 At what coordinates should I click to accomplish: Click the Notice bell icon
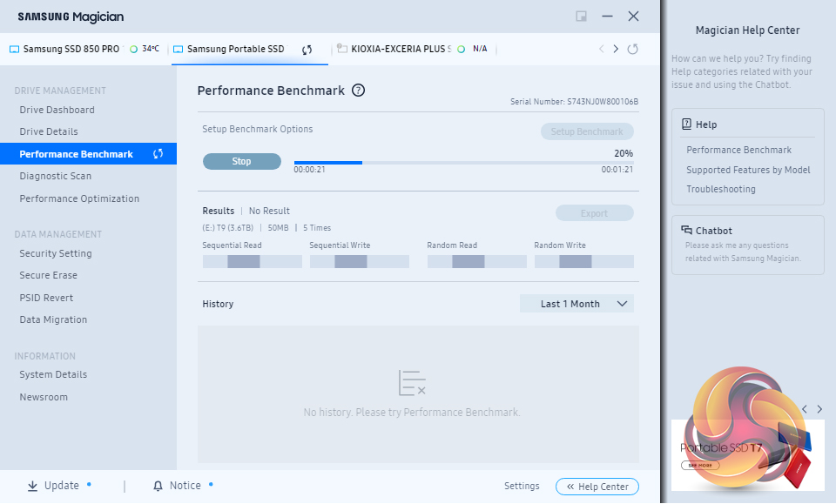coord(158,486)
